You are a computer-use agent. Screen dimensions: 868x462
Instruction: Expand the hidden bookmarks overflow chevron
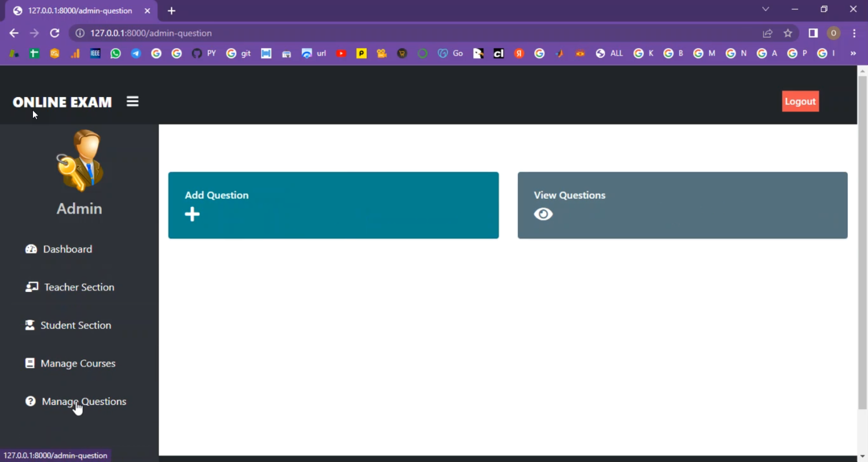[x=853, y=54]
